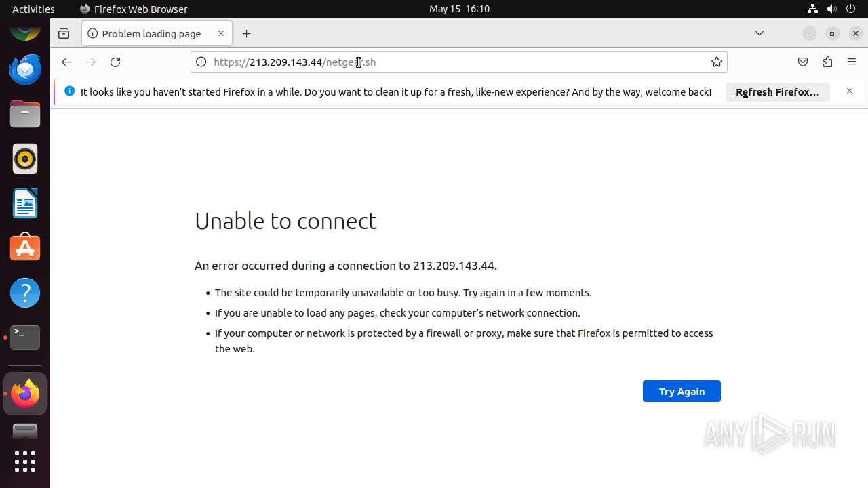The width and height of the screenshot is (868, 488).
Task: Open the volume indicator
Action: point(832,9)
